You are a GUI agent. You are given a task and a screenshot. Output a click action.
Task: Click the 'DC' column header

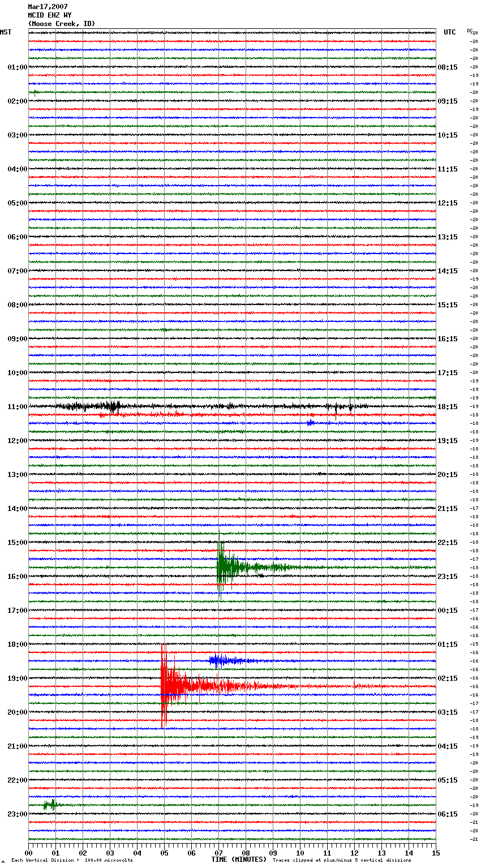click(470, 31)
